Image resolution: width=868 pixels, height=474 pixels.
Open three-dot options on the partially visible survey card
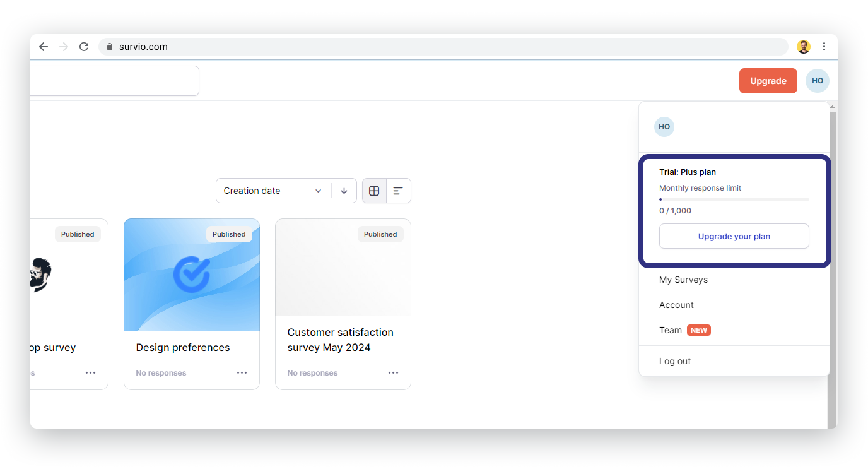tap(91, 373)
